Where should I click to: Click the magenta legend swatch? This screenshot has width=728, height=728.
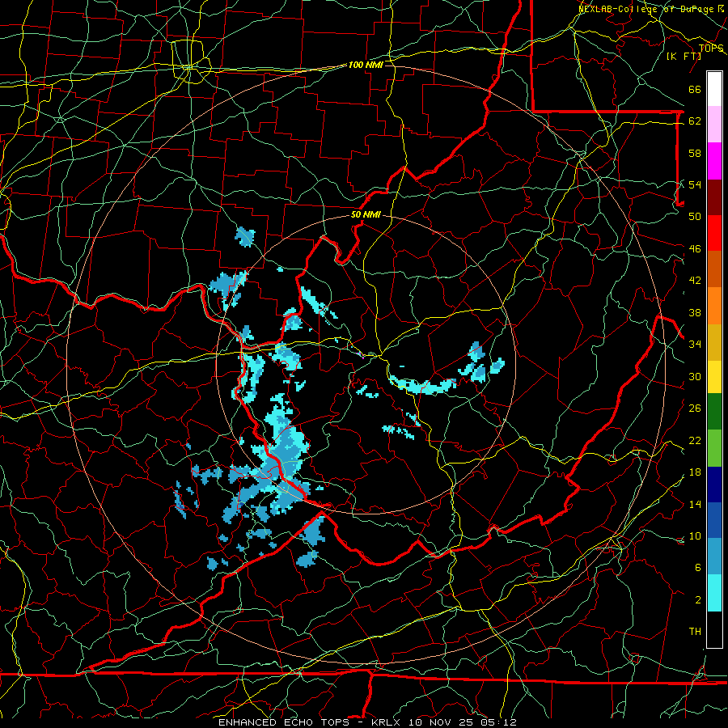714,161
